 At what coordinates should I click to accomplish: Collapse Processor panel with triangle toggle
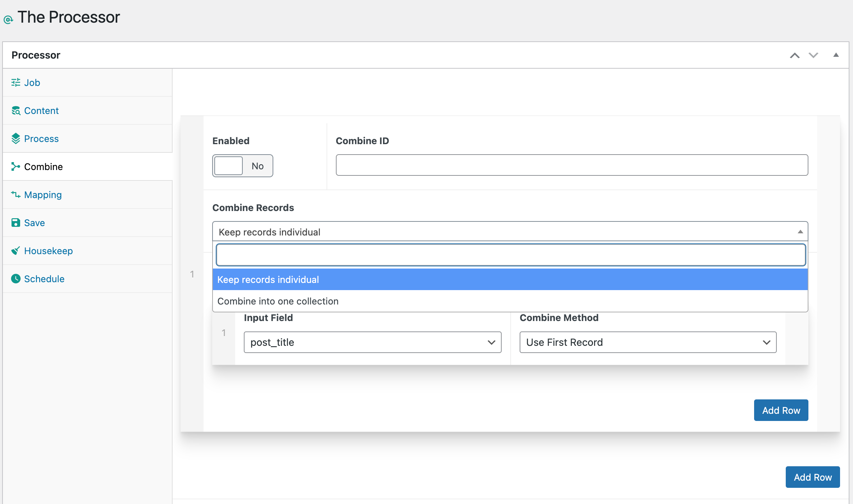836,55
